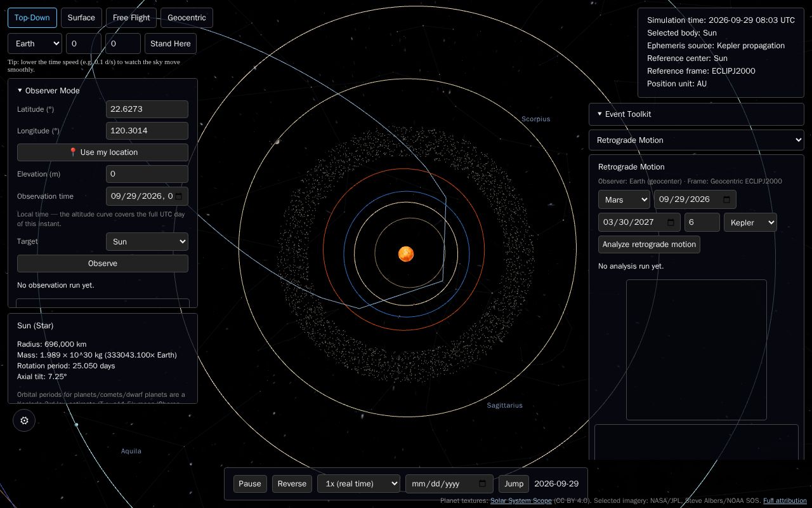Open calendar picker for 03/30/2027 end date
Viewport: 812px width, 508px height.
pyautogui.click(x=671, y=222)
